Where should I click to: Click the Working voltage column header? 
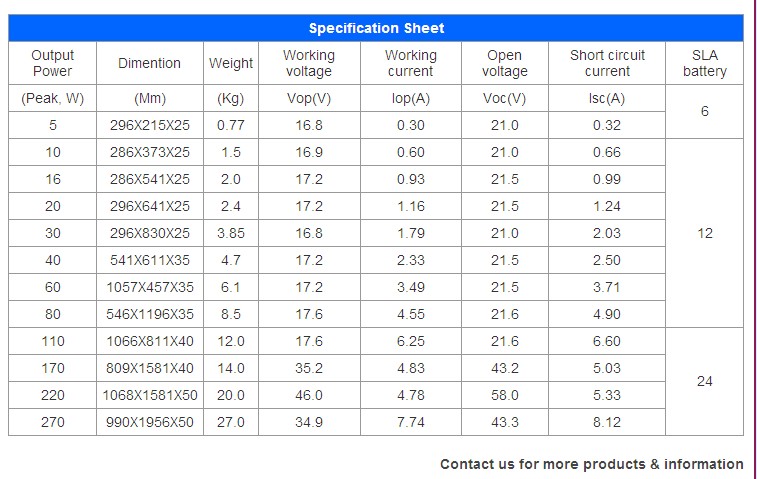tap(308, 63)
